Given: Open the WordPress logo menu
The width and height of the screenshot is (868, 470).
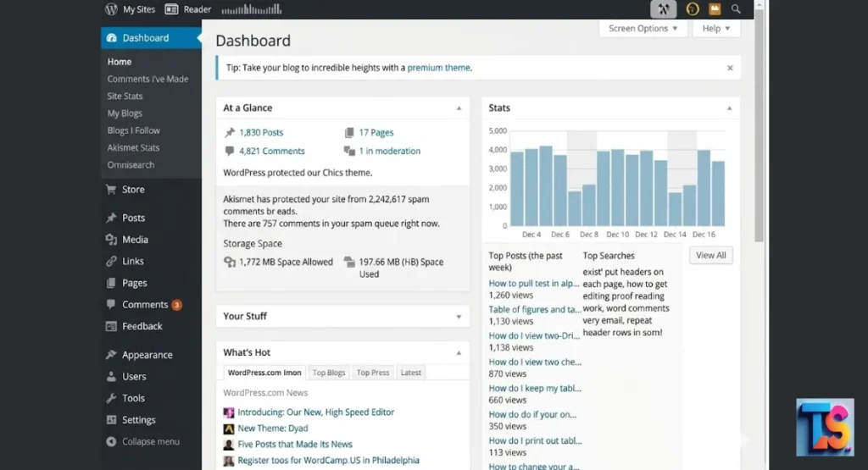Looking at the screenshot, I should point(111,8).
